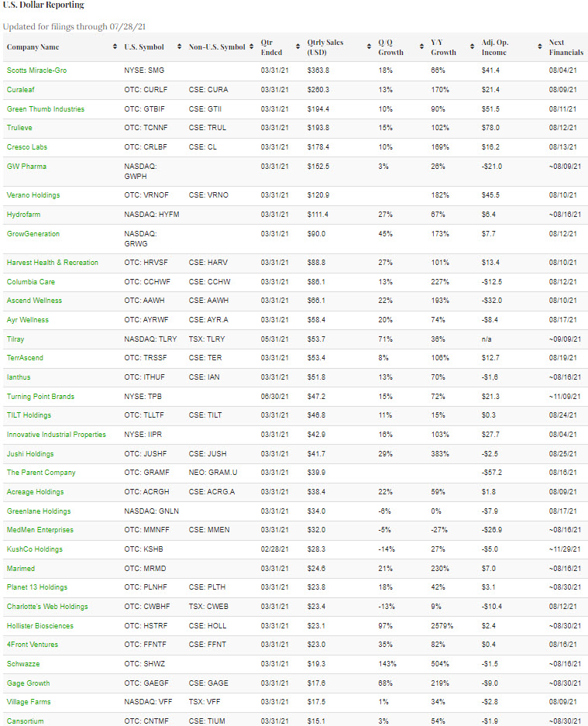Screen dimensions: 588x726
Task: Sort by Adj. Op. Income arrow icon
Action: 538,47
